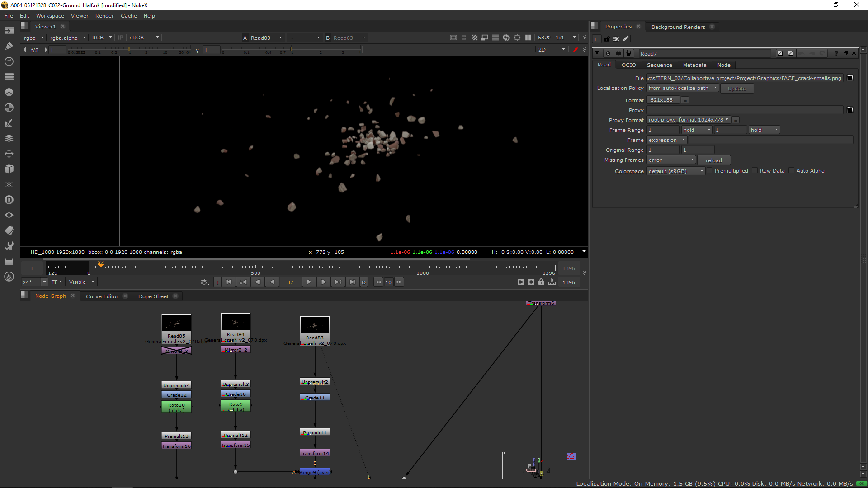Image resolution: width=868 pixels, height=488 pixels.
Task: Click the timeline frame slider at 500
Action: [x=255, y=267]
